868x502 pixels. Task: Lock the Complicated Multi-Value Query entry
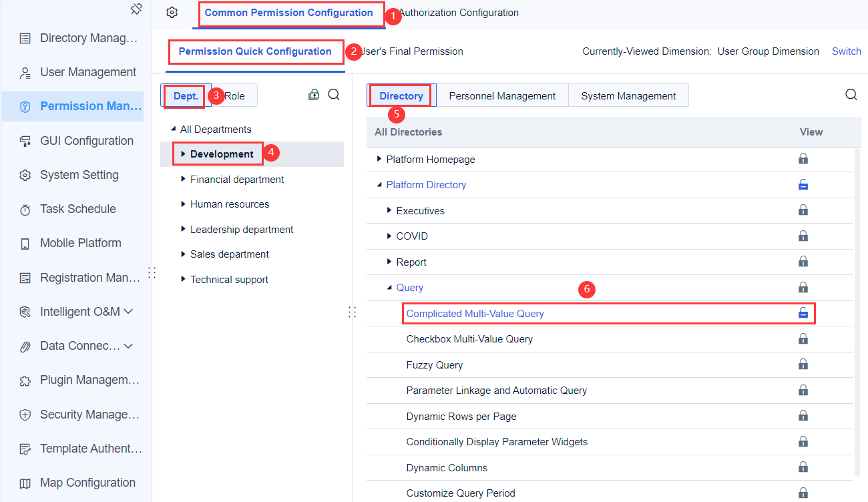point(803,312)
